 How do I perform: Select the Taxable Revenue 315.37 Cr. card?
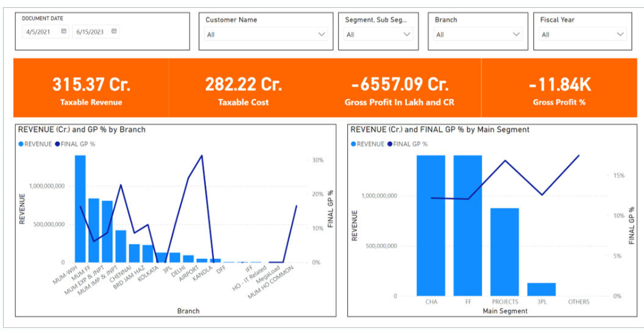[91, 88]
